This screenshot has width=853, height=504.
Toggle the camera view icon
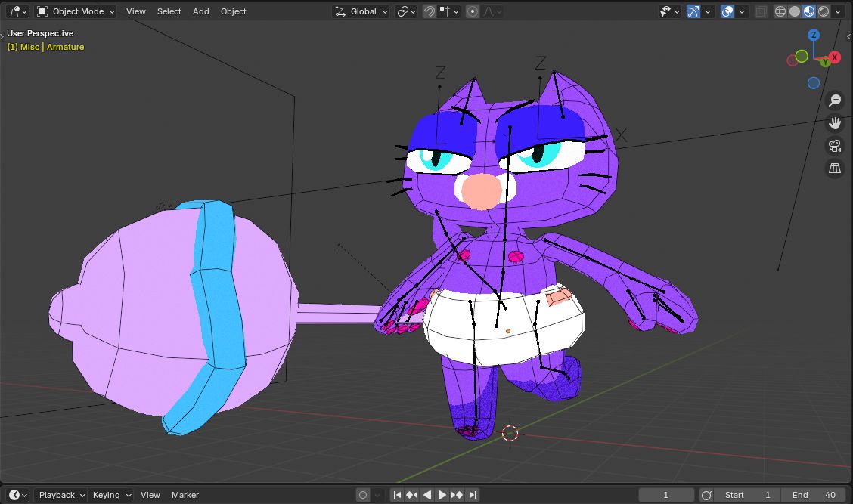tap(835, 146)
